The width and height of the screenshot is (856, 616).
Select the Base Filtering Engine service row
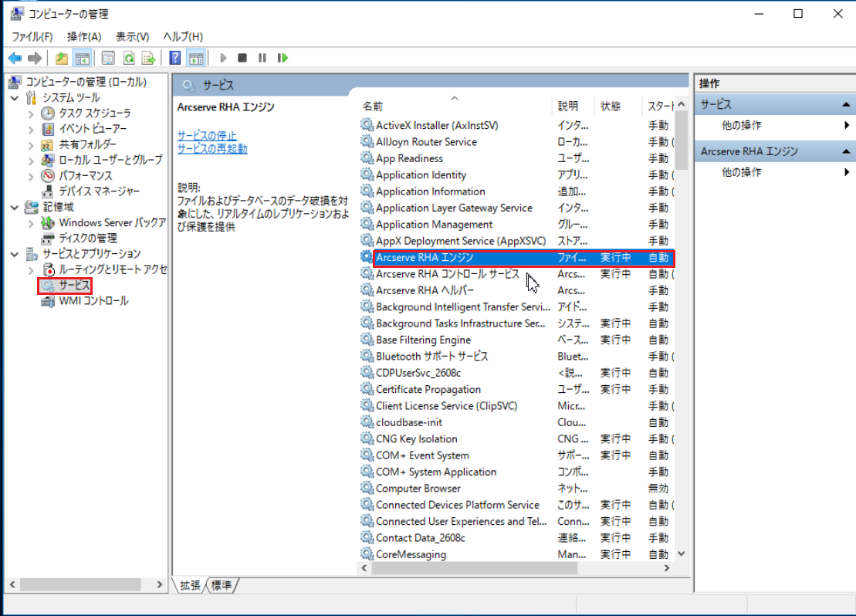tap(423, 340)
